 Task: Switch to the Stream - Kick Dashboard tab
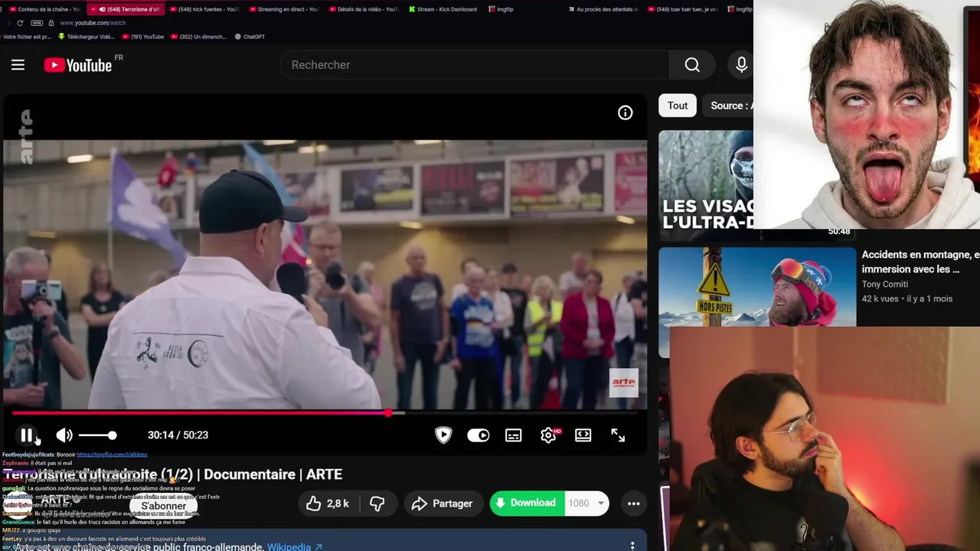[x=443, y=9]
